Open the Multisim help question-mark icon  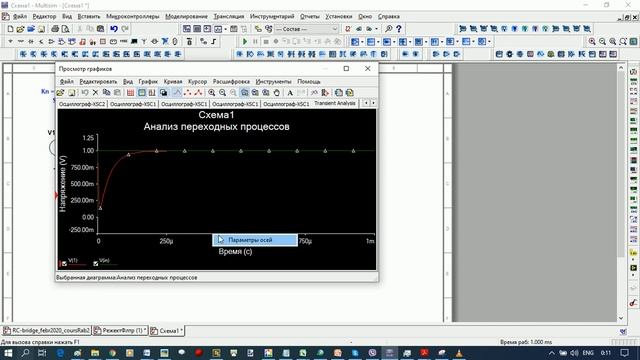pyautogui.click(x=399, y=29)
